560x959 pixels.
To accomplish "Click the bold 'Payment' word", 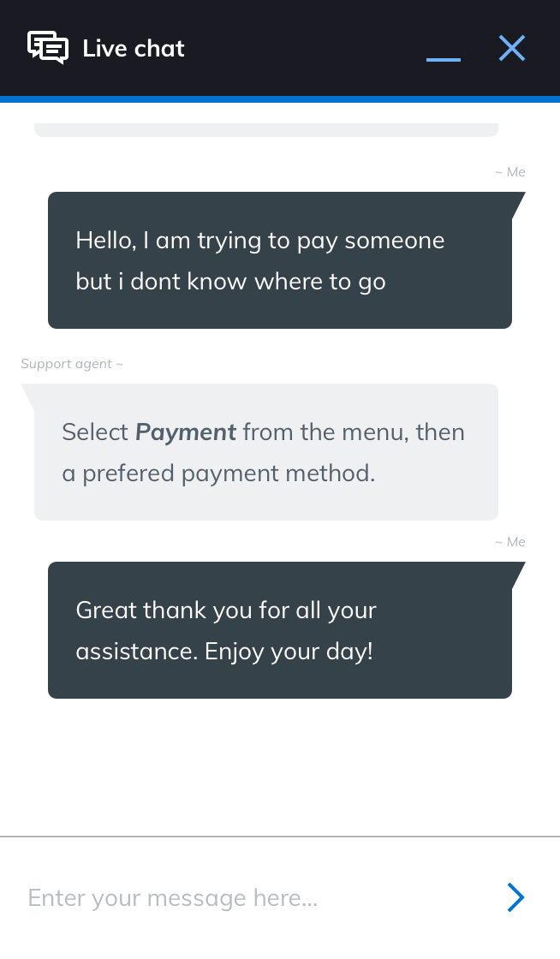I will [186, 432].
